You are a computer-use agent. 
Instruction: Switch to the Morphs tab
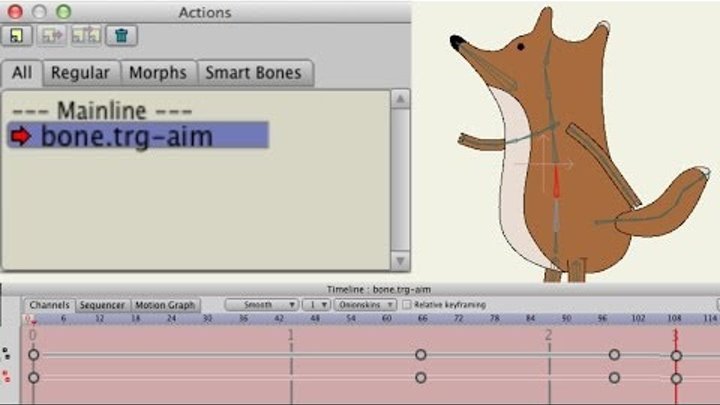point(157,73)
